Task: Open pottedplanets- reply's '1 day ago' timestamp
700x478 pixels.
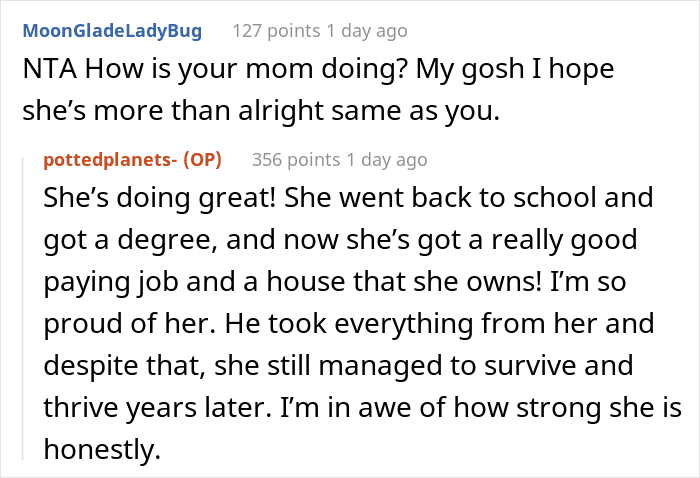Action: click(x=385, y=160)
